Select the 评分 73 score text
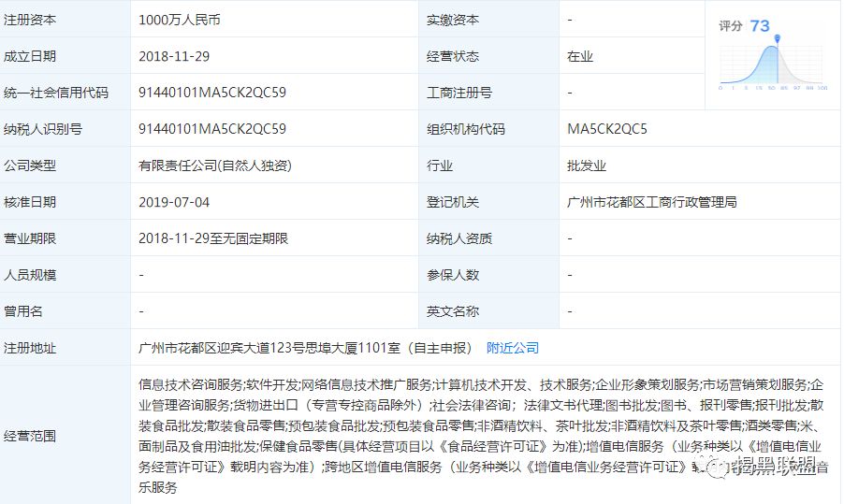 (745, 26)
